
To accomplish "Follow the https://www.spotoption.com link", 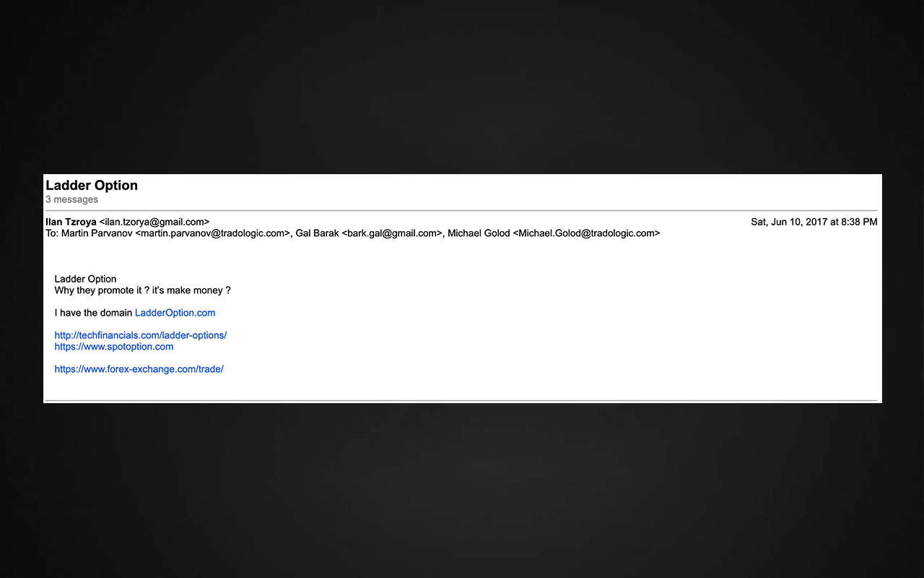I will 114,347.
